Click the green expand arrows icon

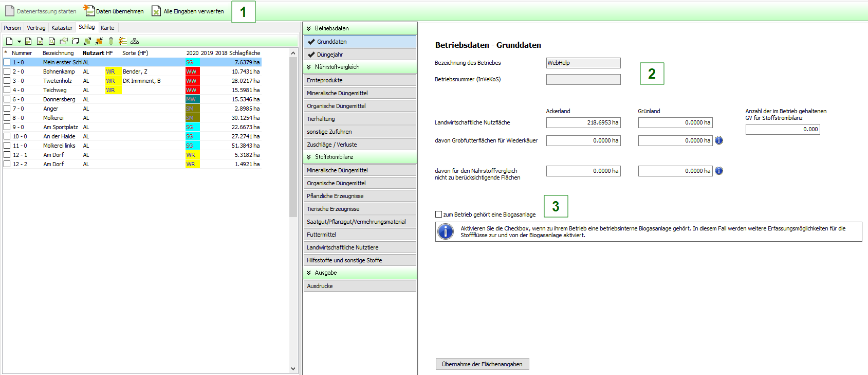pos(87,41)
